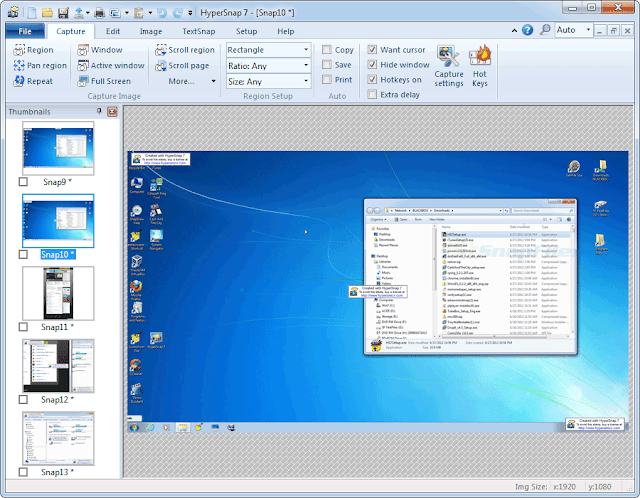Capture the Full Screen
The width and height of the screenshot is (640, 498).
[x=104, y=81]
